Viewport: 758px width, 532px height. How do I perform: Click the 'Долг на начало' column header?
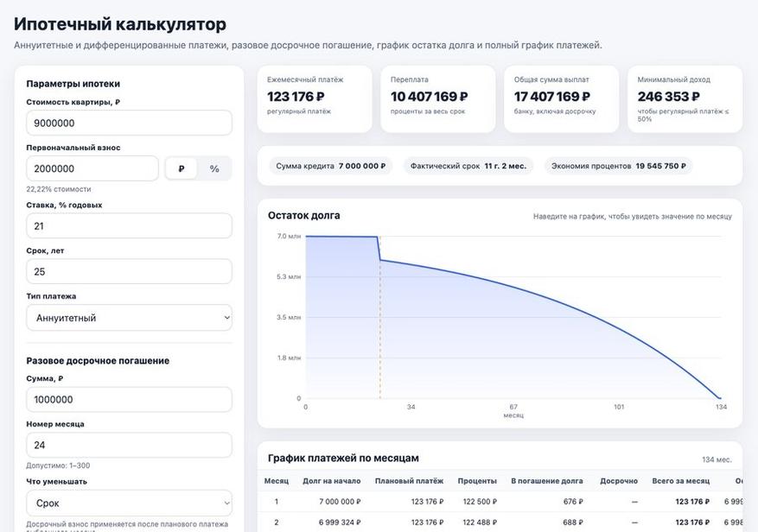(x=331, y=481)
